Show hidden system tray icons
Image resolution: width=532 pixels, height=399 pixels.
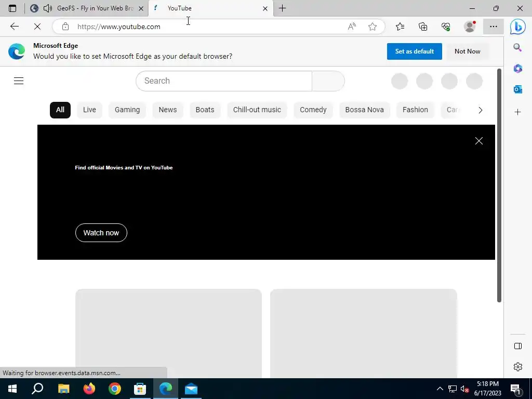[x=440, y=389]
